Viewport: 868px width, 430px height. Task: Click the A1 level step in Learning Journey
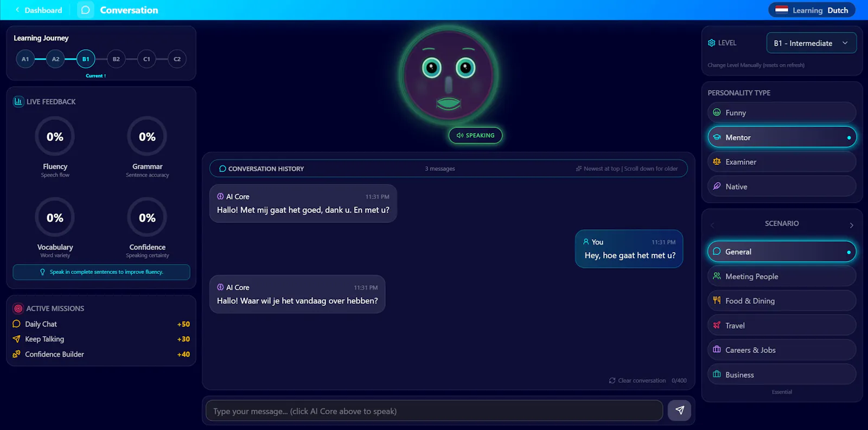click(25, 59)
